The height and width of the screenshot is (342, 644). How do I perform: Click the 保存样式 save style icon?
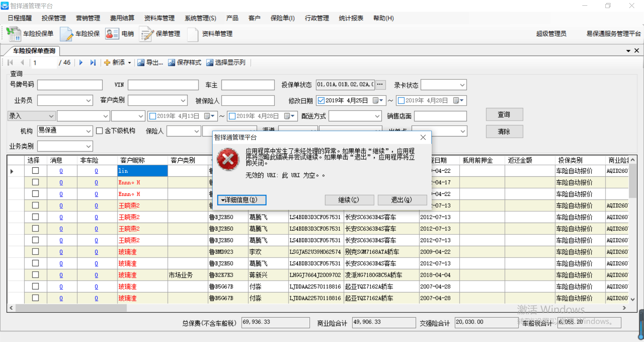[171, 63]
